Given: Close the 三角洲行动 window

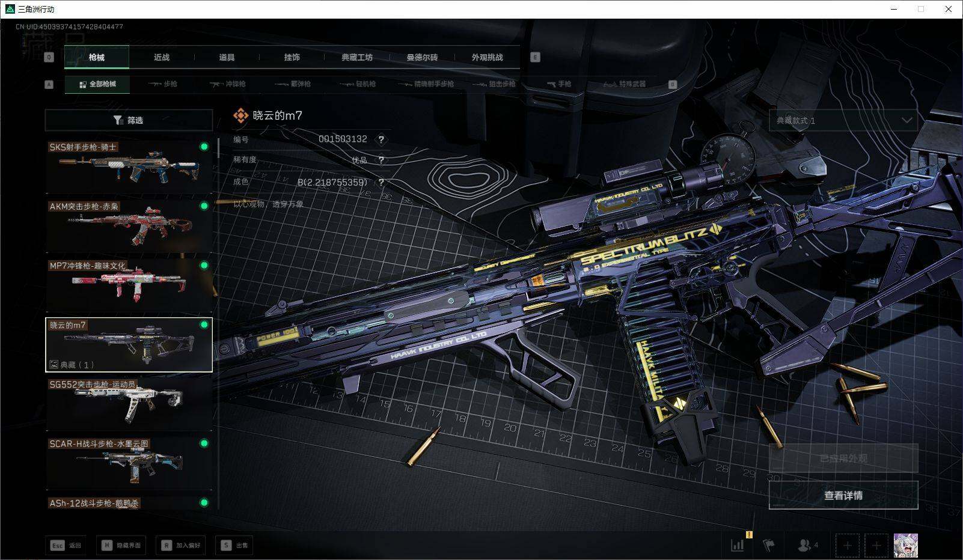Looking at the screenshot, I should coord(949,9).
